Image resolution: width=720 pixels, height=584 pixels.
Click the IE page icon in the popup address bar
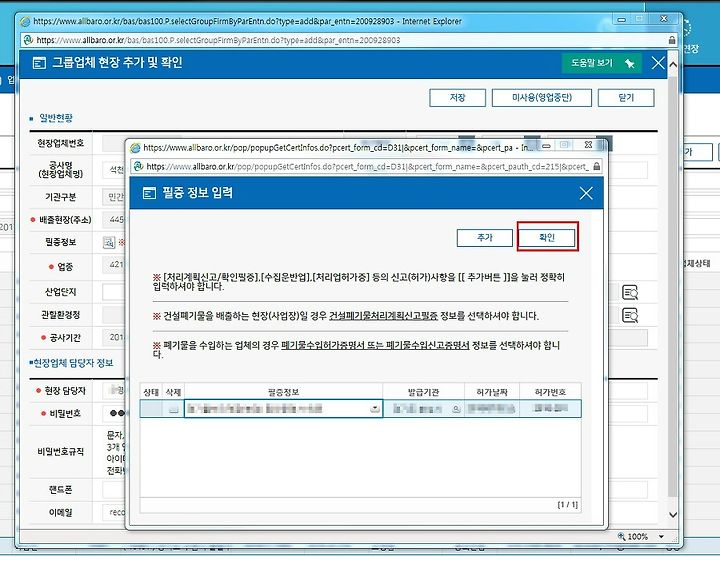click(x=138, y=166)
